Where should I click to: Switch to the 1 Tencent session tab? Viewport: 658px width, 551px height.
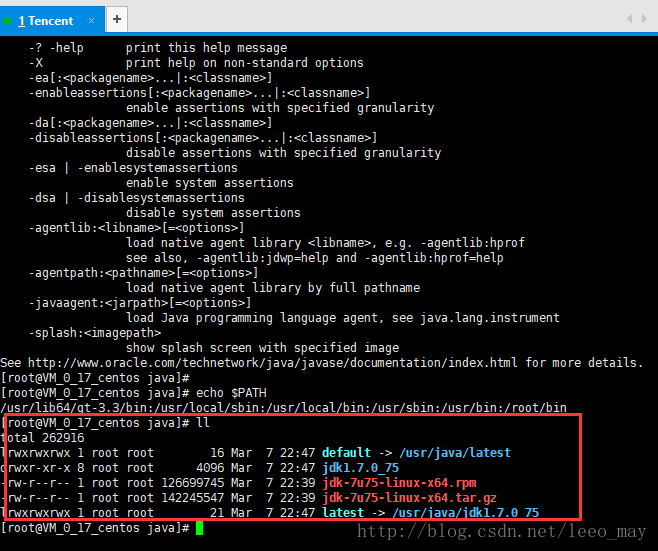click(x=52, y=20)
